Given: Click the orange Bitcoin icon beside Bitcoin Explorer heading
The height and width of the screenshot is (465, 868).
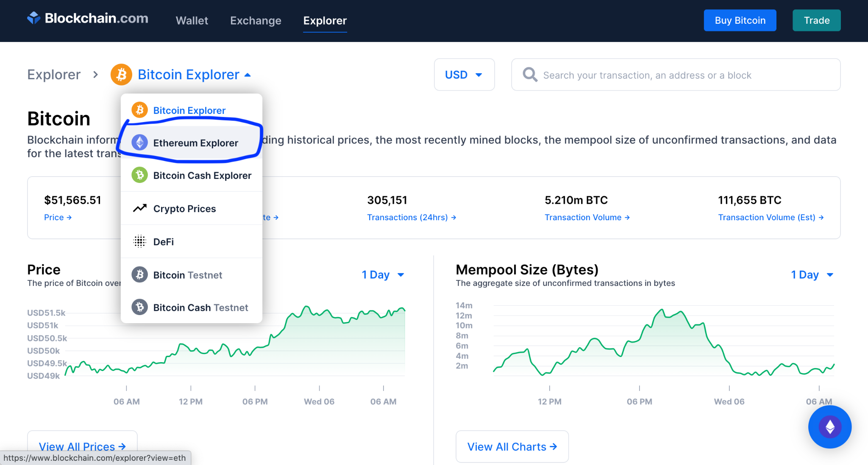Looking at the screenshot, I should 121,75.
